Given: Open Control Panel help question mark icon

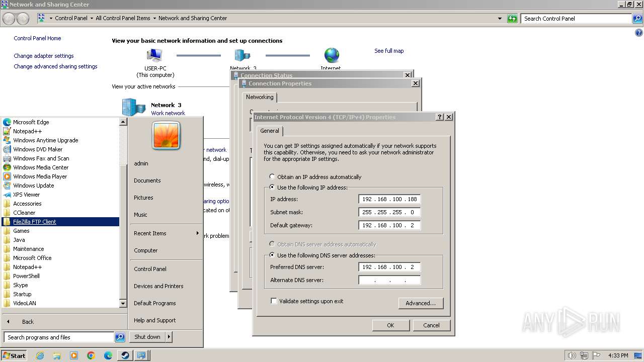Looking at the screenshot, I should pyautogui.click(x=639, y=33).
